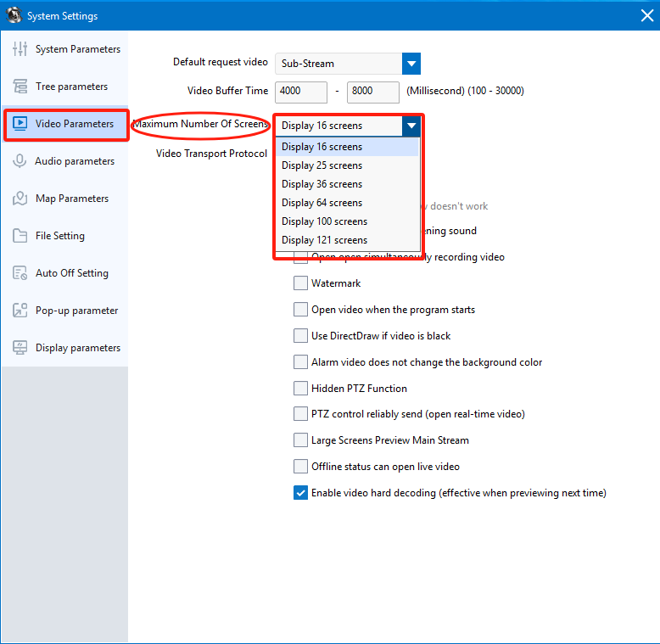This screenshot has height=644, width=660.
Task: Open Display parameters section
Action: pos(65,348)
